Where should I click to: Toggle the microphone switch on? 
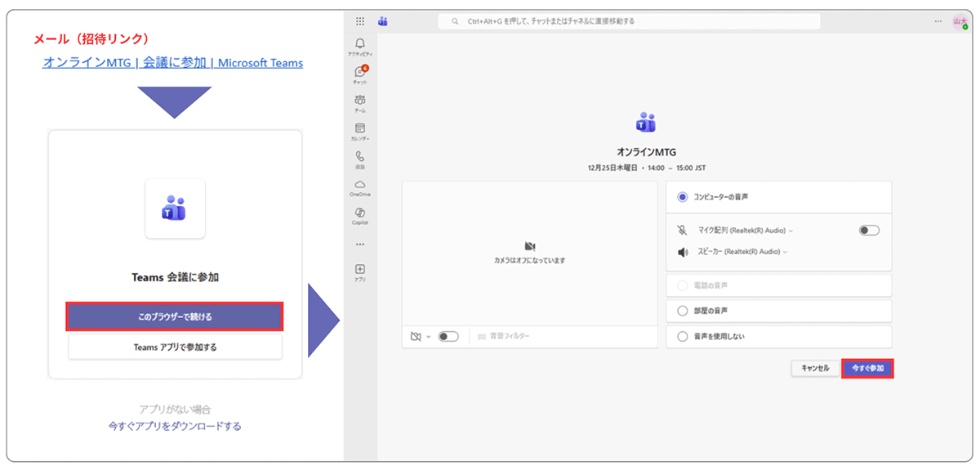point(869,231)
